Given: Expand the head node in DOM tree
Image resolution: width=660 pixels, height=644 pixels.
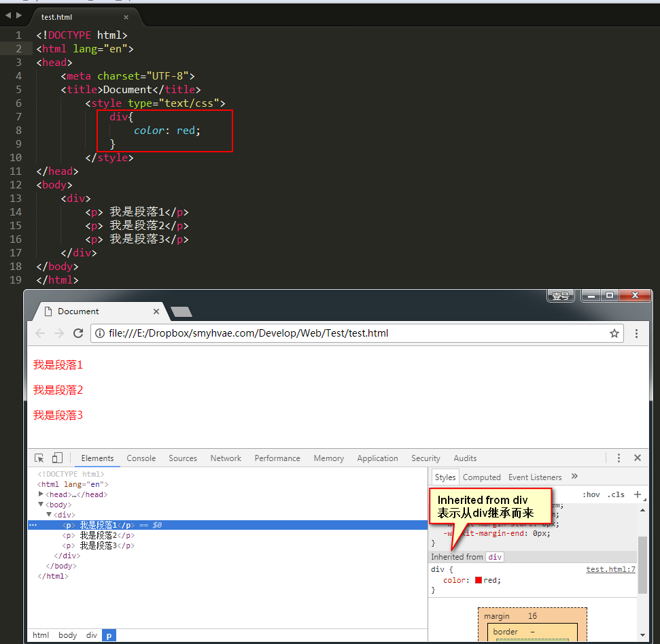Looking at the screenshot, I should pyautogui.click(x=41, y=494).
